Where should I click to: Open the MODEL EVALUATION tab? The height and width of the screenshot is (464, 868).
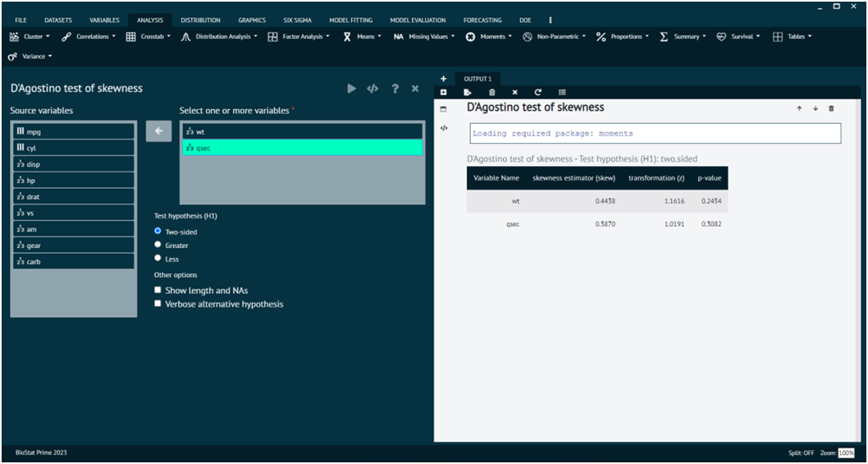click(x=418, y=21)
